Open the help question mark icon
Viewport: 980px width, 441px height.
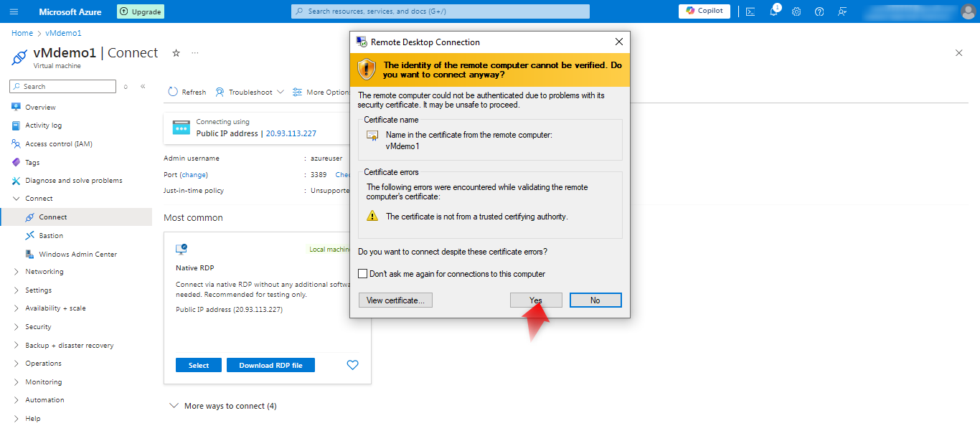pos(819,11)
